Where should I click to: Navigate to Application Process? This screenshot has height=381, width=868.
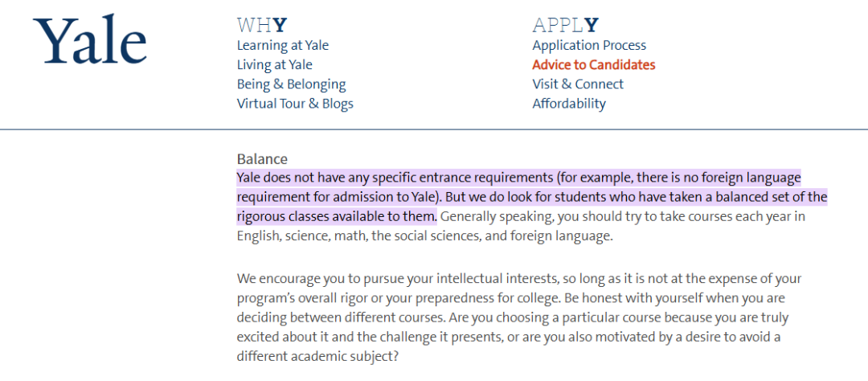click(x=589, y=45)
